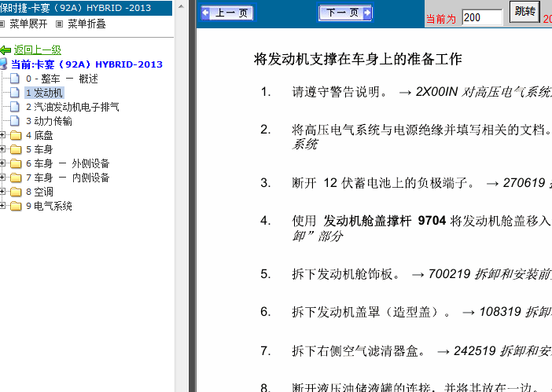Click 菜单折叠 to collapse menus
The image size is (552, 392).
pos(86,24)
